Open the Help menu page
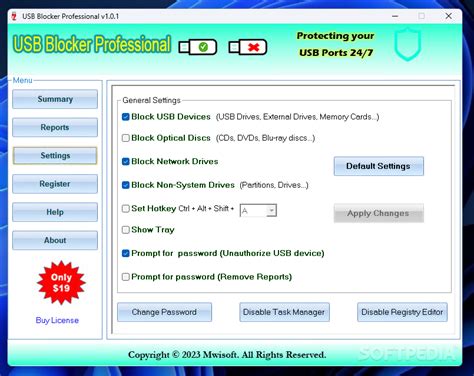This screenshot has height=376, width=474. [x=55, y=212]
